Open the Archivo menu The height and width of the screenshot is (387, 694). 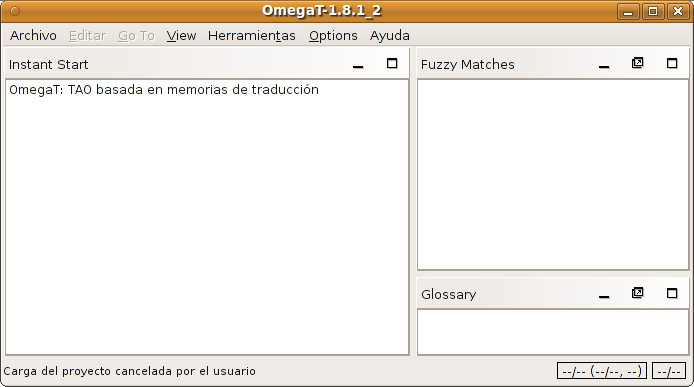click(33, 35)
